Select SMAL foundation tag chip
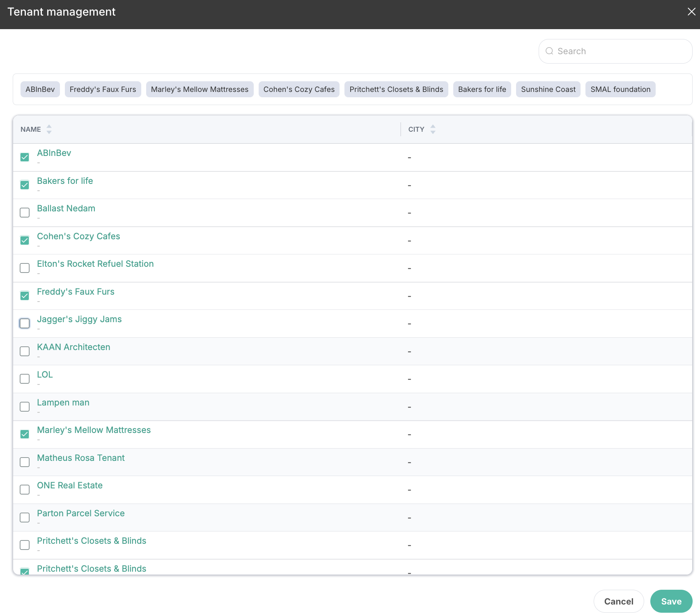700x616 pixels. point(620,89)
